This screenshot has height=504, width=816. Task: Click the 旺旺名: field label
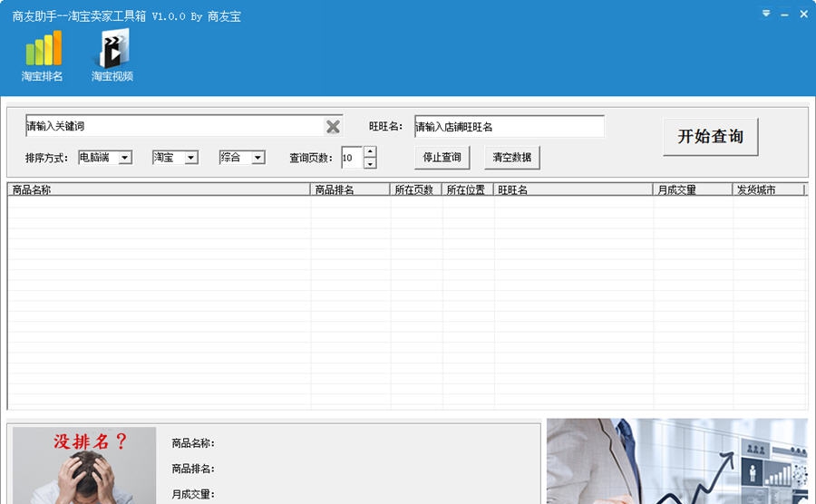[x=385, y=126]
